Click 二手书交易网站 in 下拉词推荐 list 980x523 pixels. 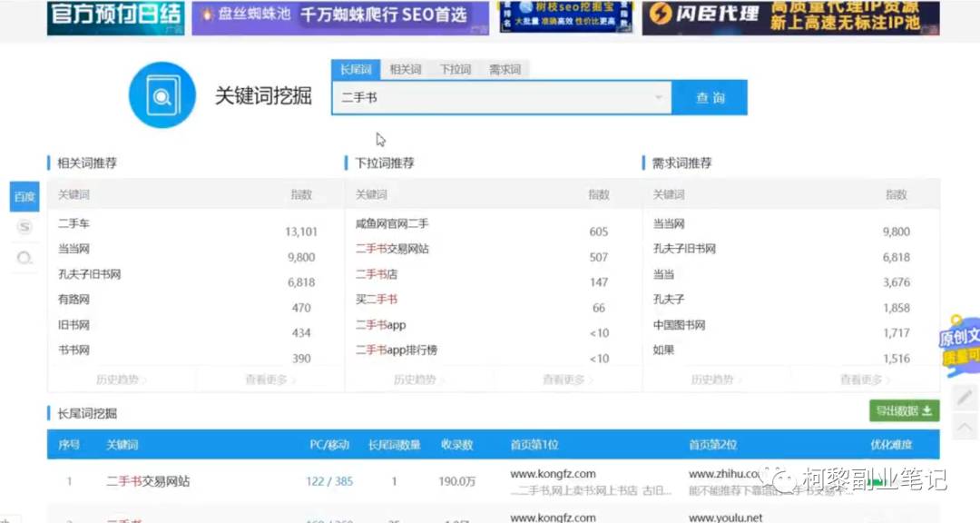click(392, 249)
